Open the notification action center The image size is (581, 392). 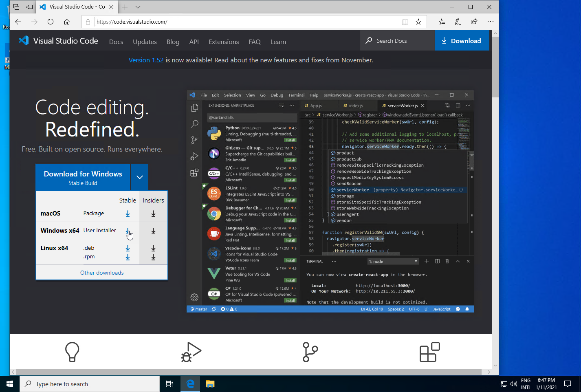(x=568, y=384)
